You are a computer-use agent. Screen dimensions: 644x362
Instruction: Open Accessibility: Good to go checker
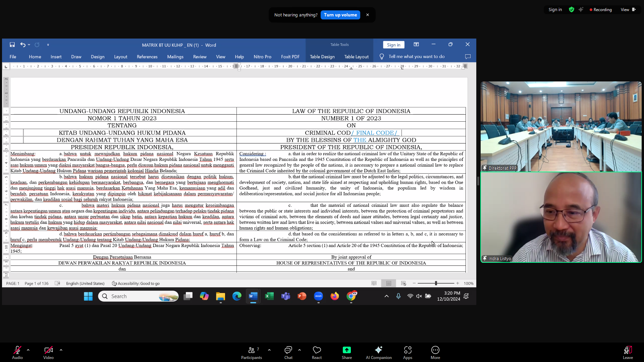pos(136,284)
